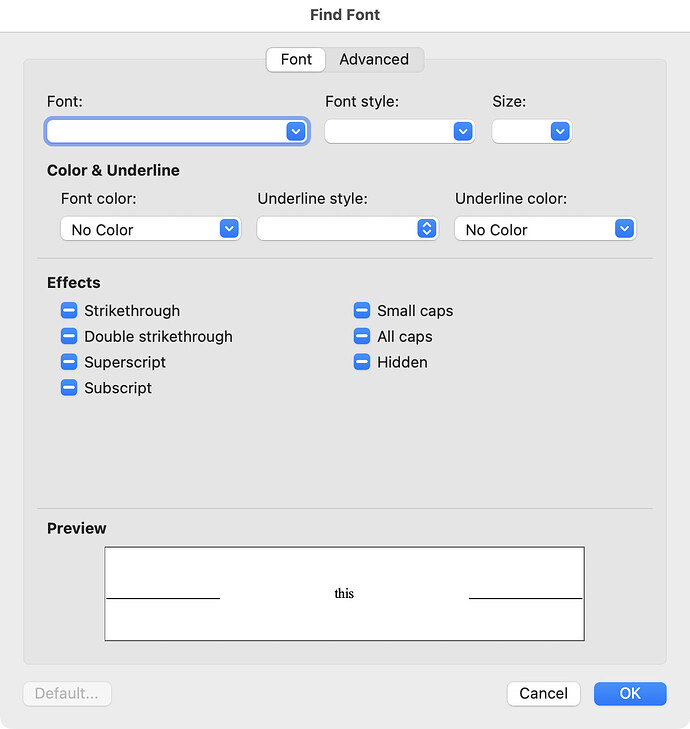Toggle the Small caps checkbox
This screenshot has height=729, width=690.
[x=362, y=310]
